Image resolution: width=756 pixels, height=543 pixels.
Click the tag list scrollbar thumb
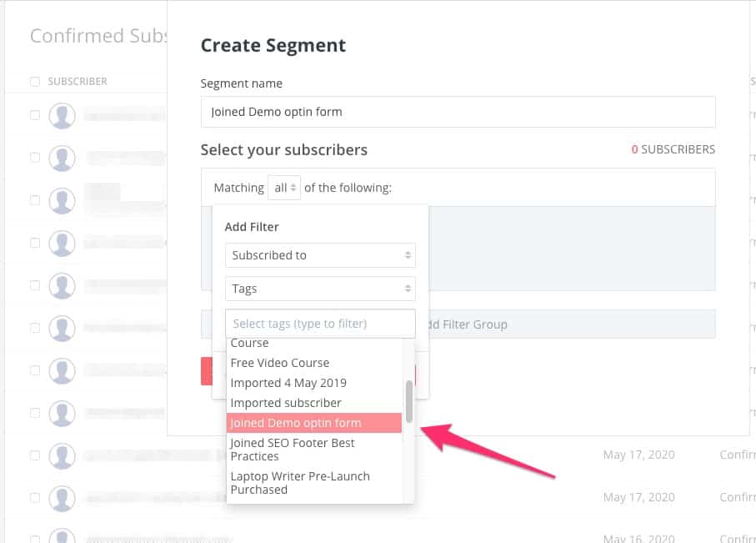pyautogui.click(x=408, y=400)
